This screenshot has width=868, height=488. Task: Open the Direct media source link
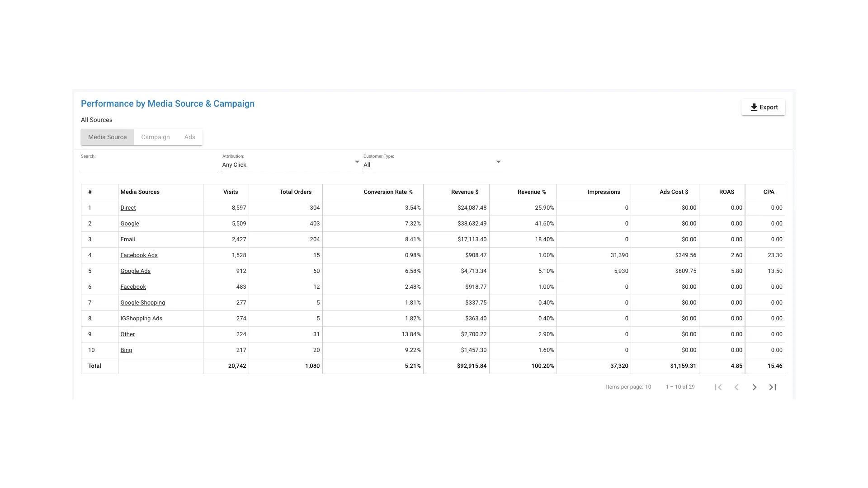128,208
